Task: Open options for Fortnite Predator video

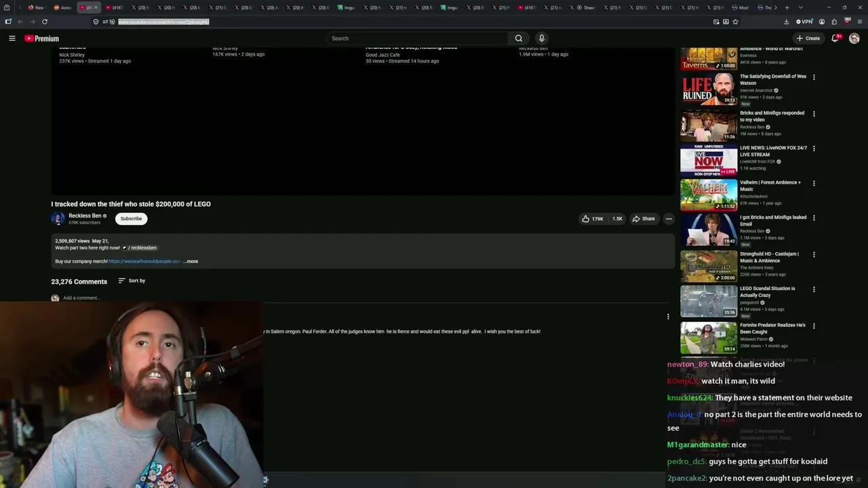Action: click(x=814, y=326)
